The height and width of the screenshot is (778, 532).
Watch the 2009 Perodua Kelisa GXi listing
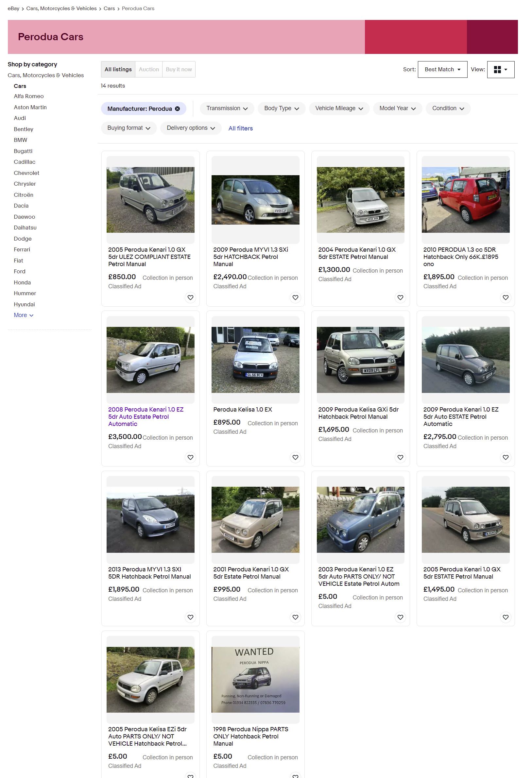[x=401, y=457]
